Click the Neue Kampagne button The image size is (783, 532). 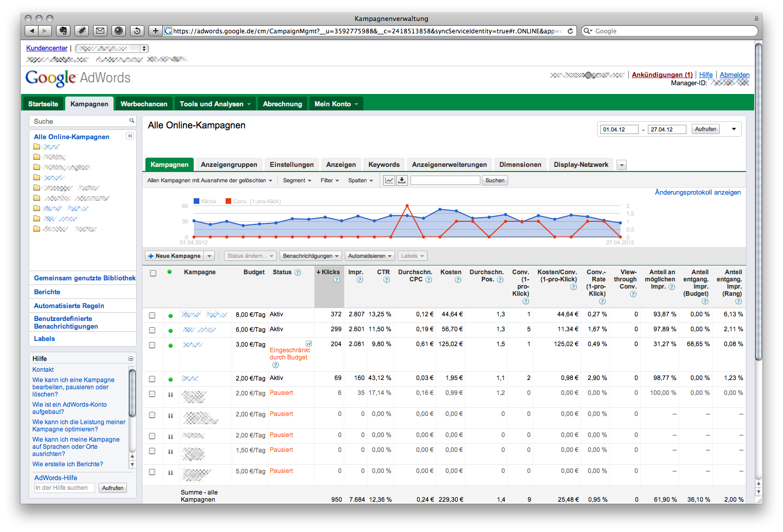[175, 256]
